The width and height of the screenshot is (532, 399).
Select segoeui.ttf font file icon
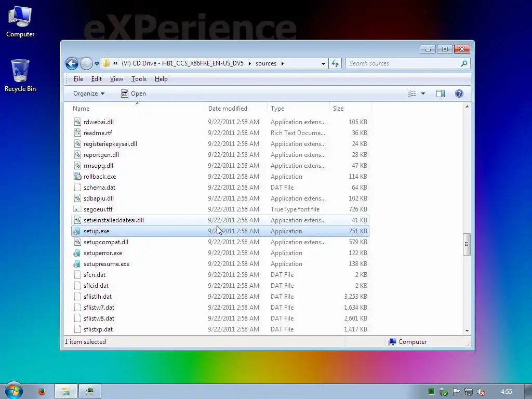pos(77,209)
